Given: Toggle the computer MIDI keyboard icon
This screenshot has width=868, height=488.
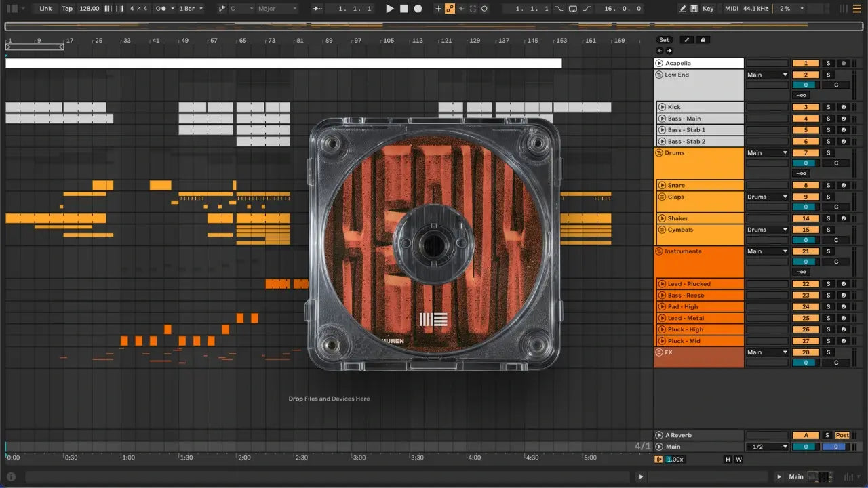Looking at the screenshot, I should point(694,9).
